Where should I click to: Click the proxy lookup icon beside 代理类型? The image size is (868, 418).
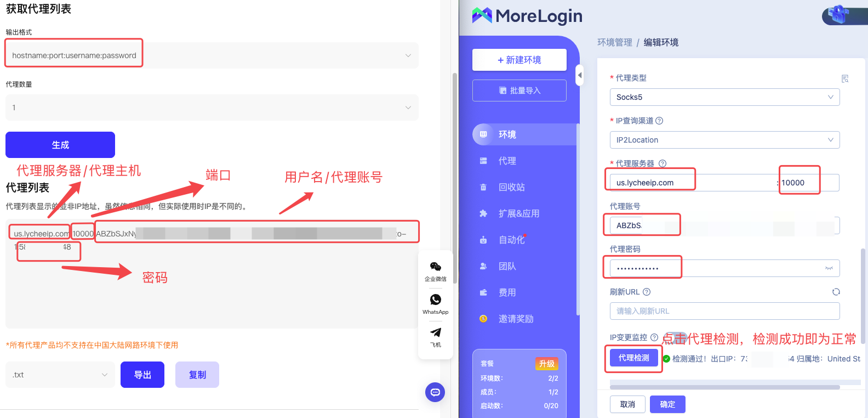[845, 78]
